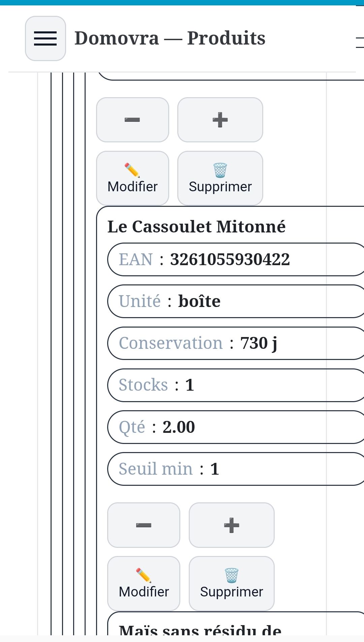Click Modifier above the Le Cassoulet Mitonné title

tap(132, 178)
